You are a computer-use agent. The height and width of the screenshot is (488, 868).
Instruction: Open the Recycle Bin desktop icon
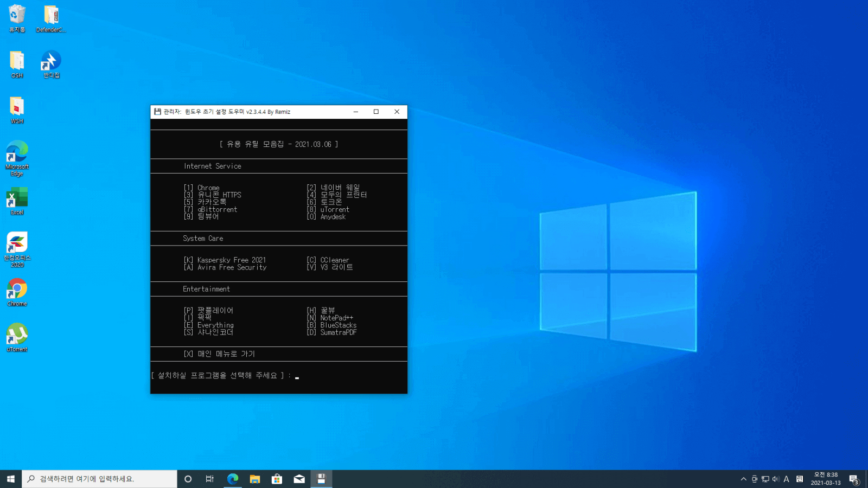click(x=17, y=18)
